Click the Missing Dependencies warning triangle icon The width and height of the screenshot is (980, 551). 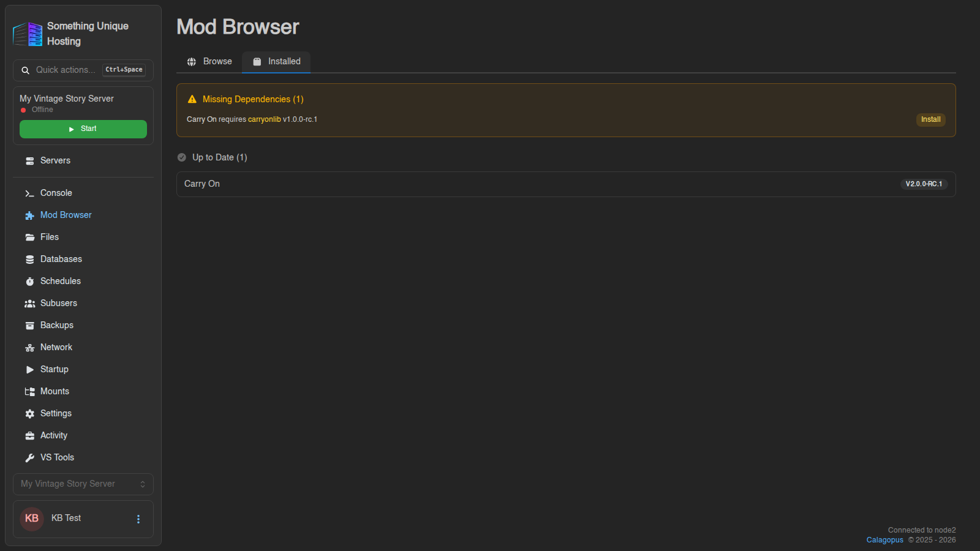click(192, 99)
